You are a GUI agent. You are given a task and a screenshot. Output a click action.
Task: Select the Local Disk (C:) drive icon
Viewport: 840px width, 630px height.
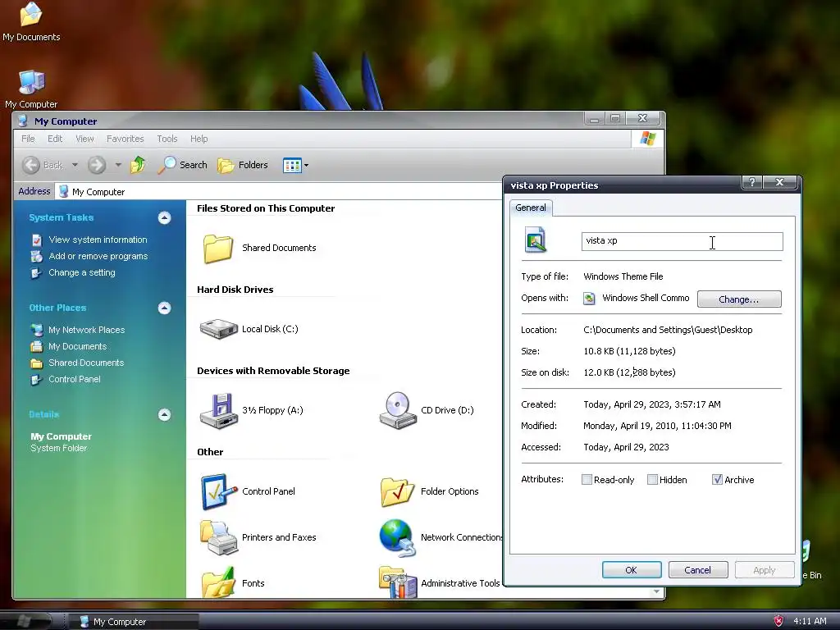coord(218,329)
